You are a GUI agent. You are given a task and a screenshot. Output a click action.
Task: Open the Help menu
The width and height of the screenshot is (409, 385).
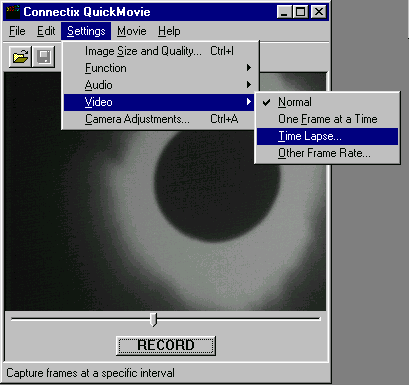(169, 31)
